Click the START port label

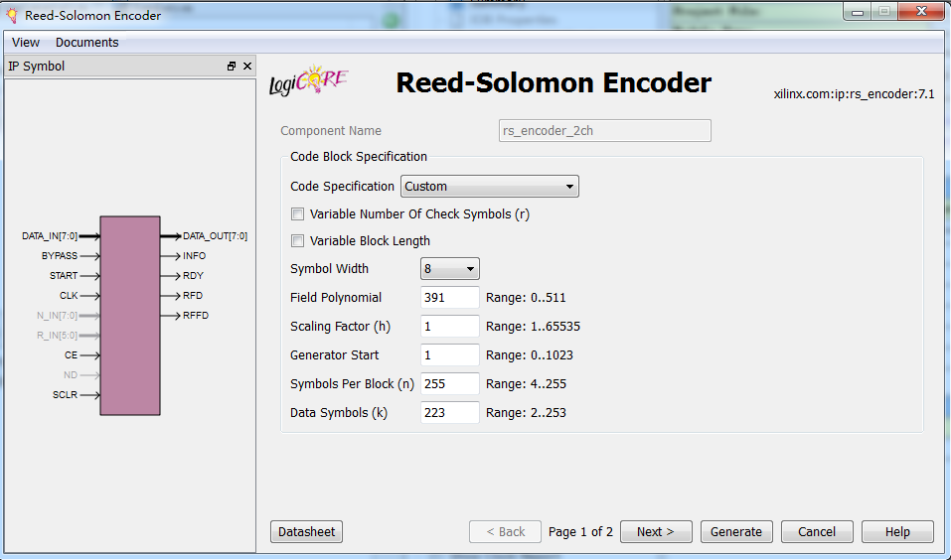coord(64,276)
